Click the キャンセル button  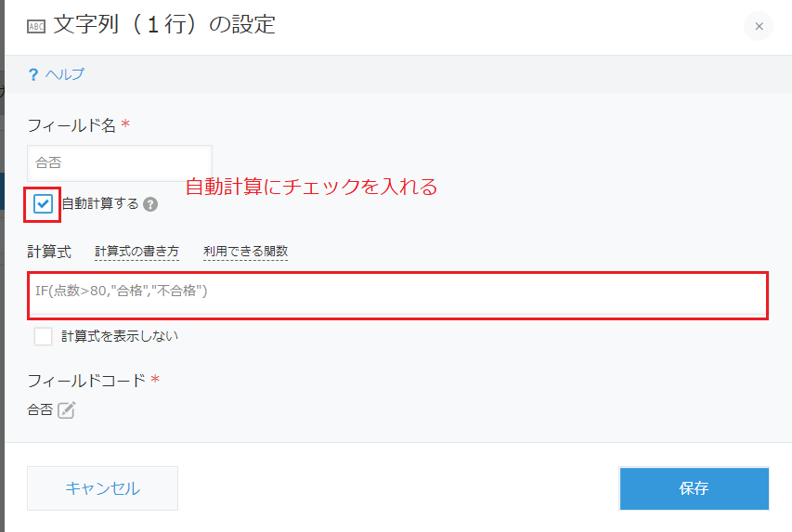coord(102,488)
